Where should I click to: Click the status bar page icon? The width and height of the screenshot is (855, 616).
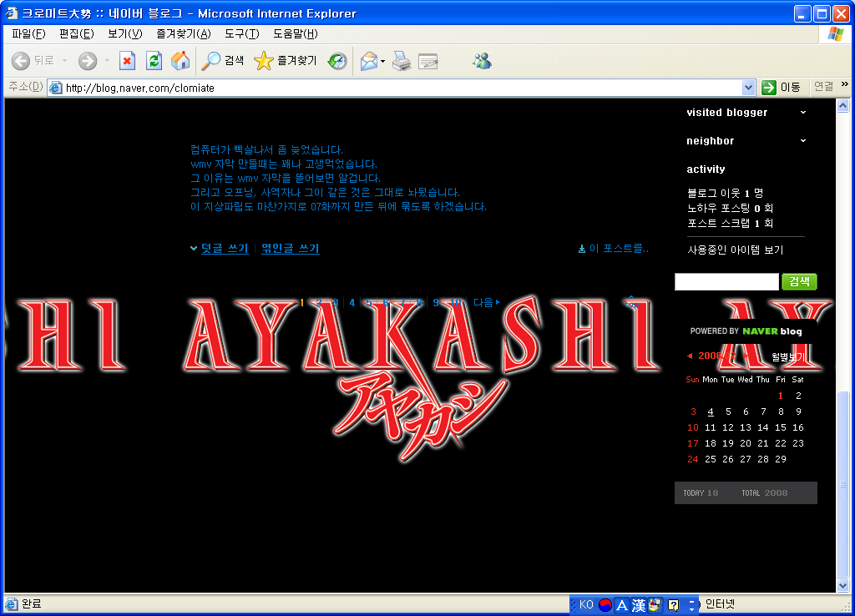[11, 604]
